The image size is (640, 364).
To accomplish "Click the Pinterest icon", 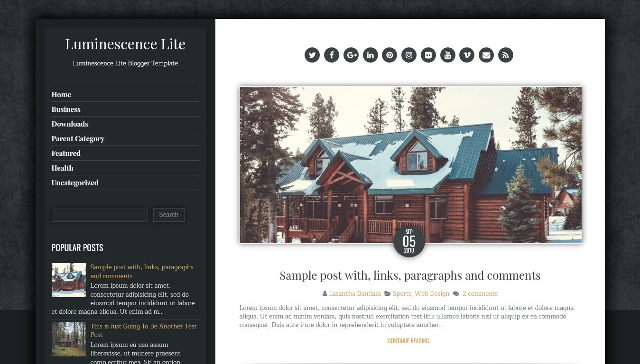I will coord(390,55).
